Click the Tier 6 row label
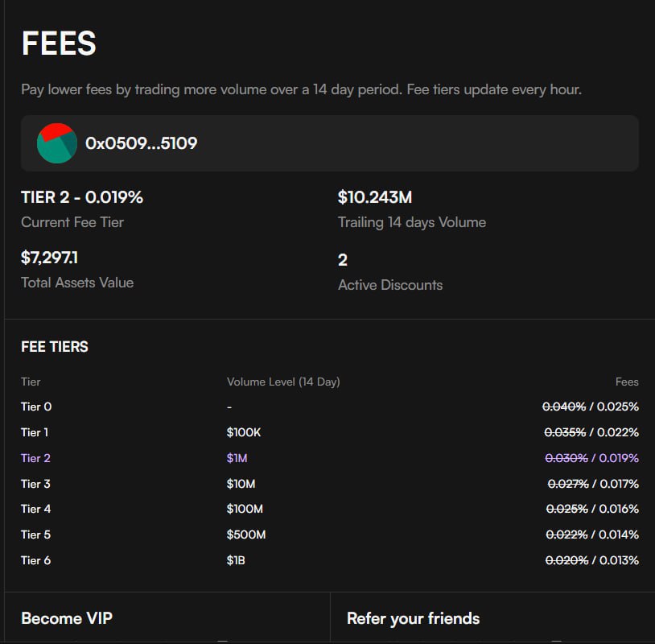This screenshot has height=644, width=655. [35, 560]
